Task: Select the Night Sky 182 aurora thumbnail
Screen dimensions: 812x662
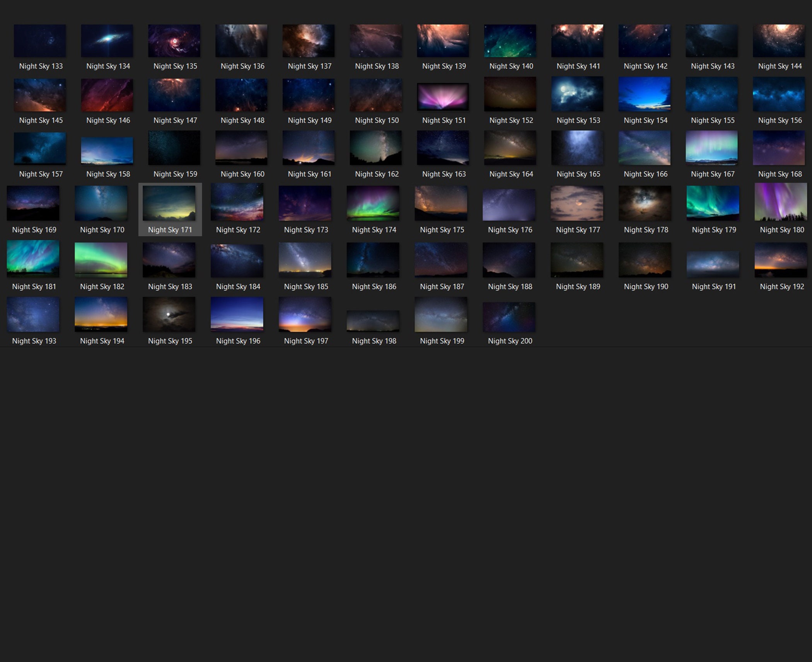Action: (x=101, y=260)
